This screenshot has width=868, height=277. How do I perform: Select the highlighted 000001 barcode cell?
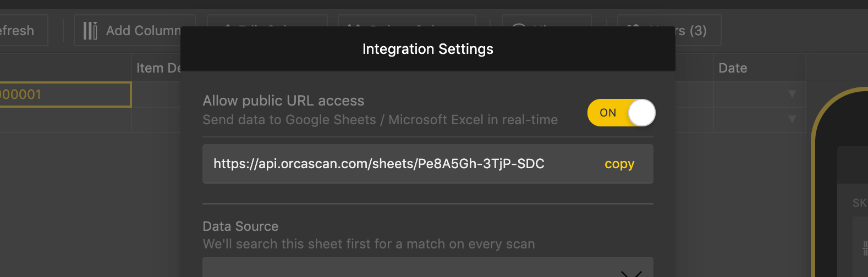[x=63, y=95]
